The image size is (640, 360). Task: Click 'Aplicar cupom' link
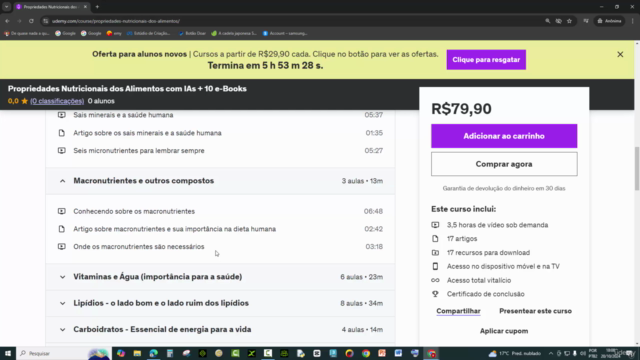point(504,331)
